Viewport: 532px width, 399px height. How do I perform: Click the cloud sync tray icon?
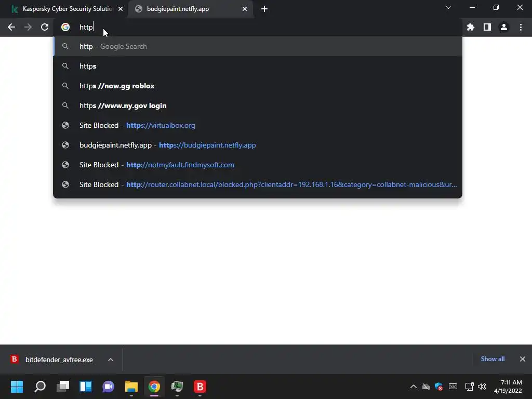coord(426,387)
